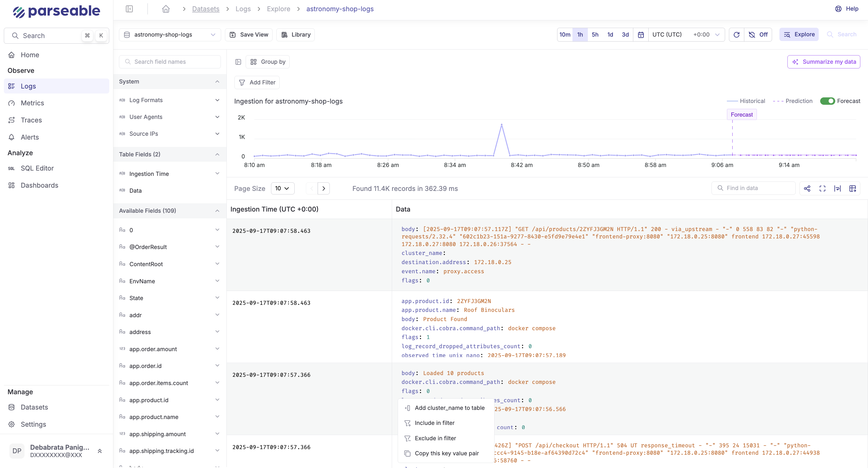Share the log results

807,189
